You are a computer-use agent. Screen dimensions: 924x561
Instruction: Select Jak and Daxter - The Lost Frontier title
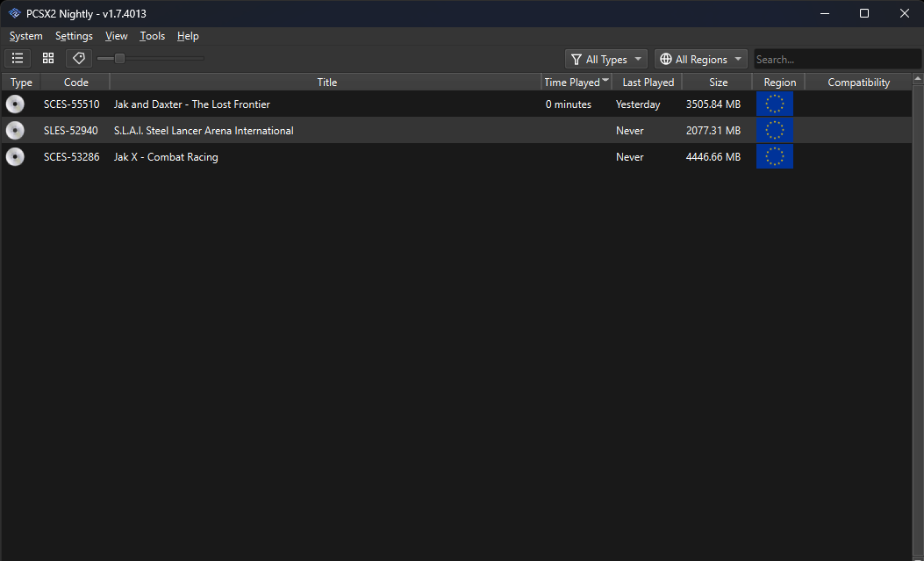click(192, 104)
